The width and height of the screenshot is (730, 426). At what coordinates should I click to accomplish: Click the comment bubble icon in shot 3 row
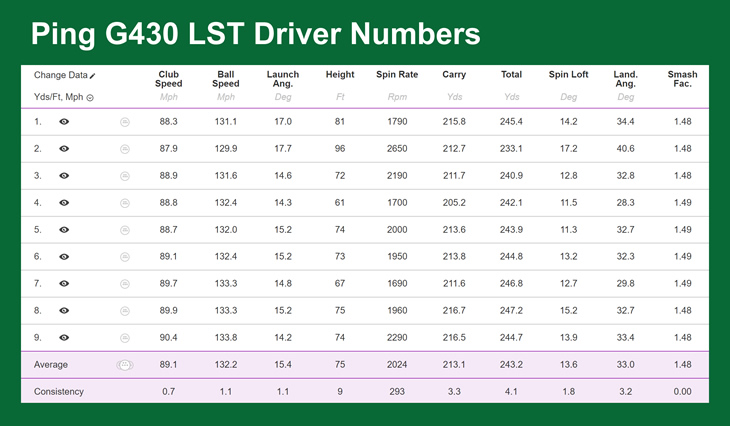click(x=125, y=176)
